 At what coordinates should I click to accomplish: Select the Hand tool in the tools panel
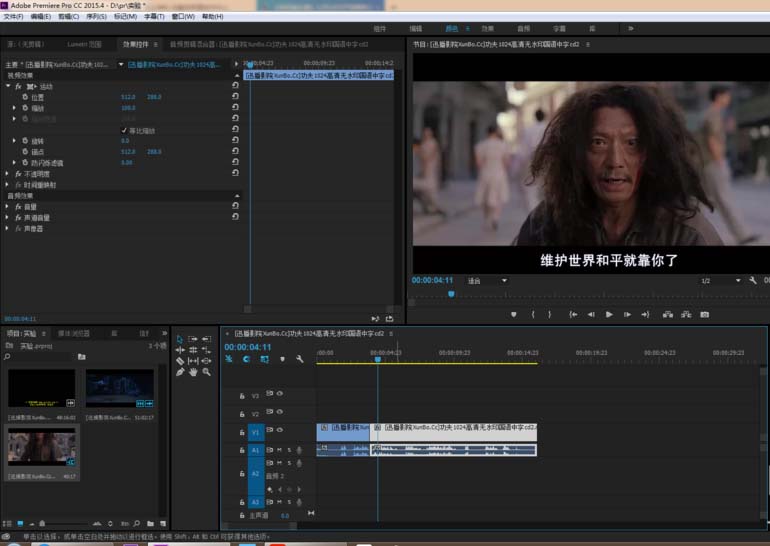[x=193, y=372]
